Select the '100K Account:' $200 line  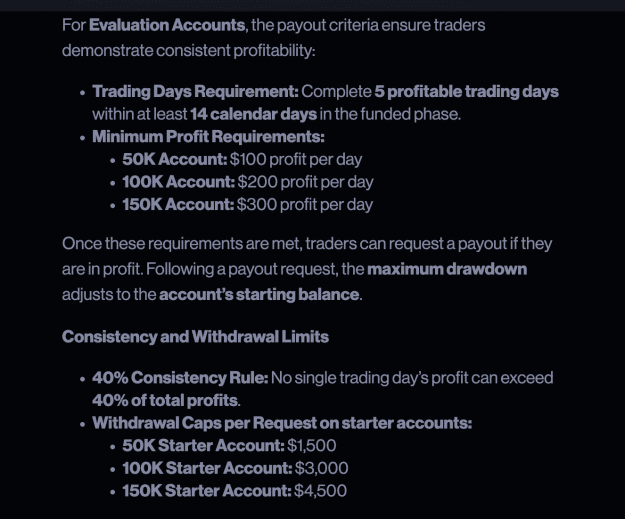pos(248,182)
